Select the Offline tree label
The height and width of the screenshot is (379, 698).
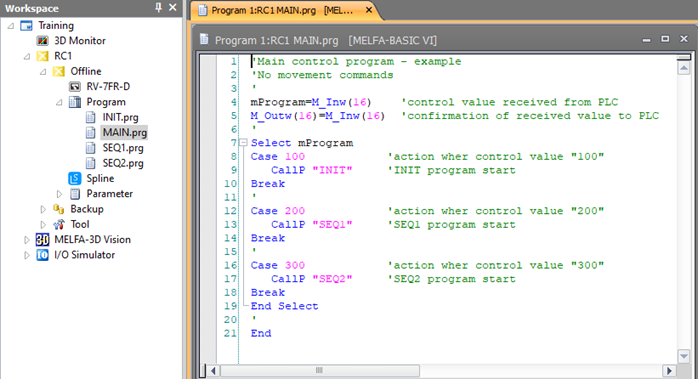(x=85, y=71)
